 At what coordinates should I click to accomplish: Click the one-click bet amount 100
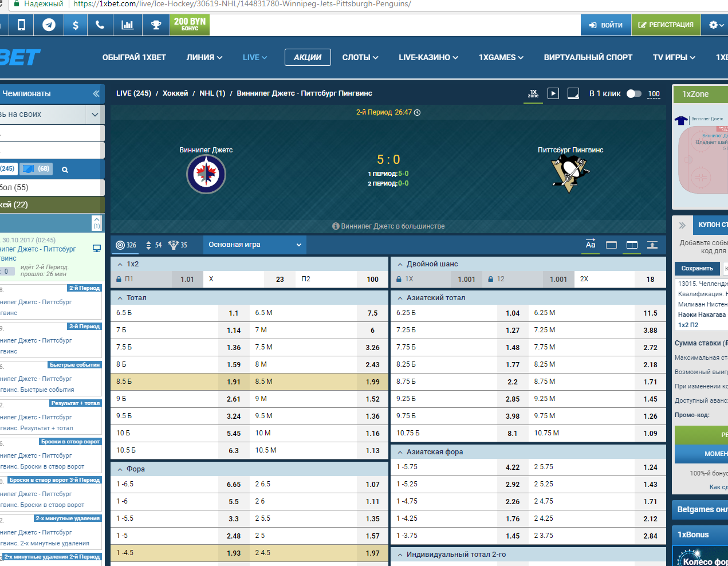[x=654, y=94]
